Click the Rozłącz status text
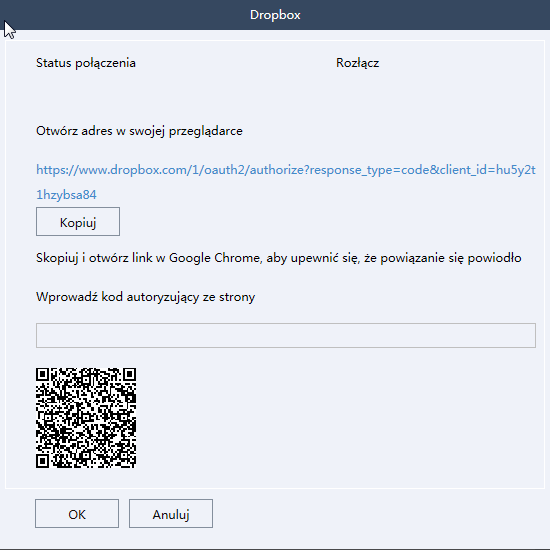The width and height of the screenshot is (550, 550). [x=357, y=63]
